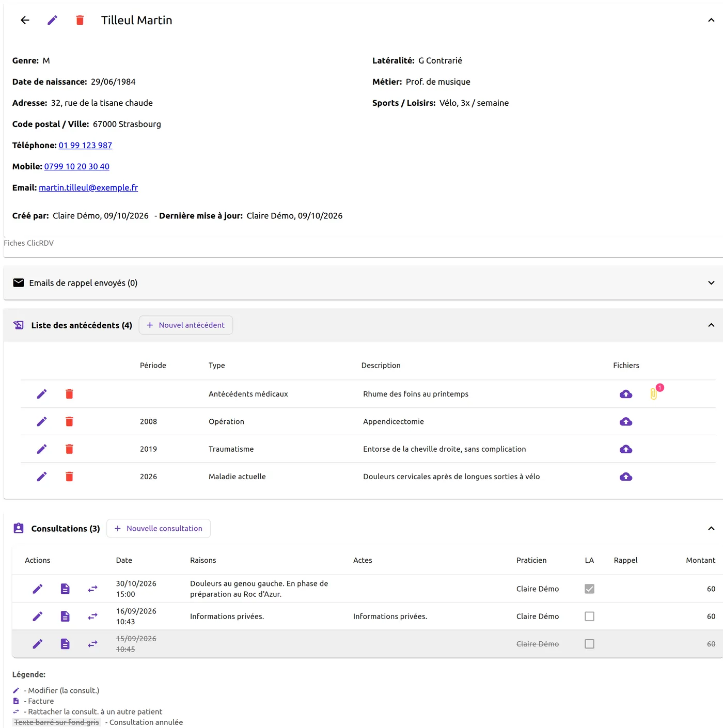Edit the Maladie actuelle antecedent
This screenshot has width=723, height=728.
pyautogui.click(x=42, y=477)
